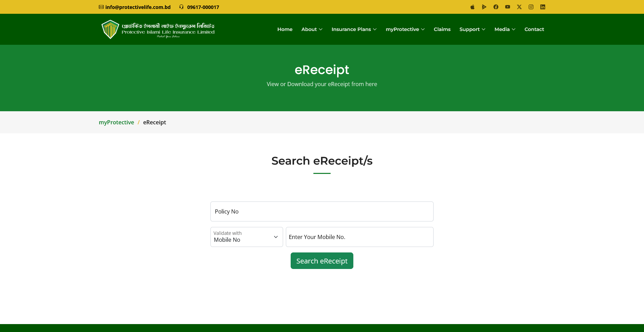Open the Validate with Mobile No dropdown
The image size is (644, 332).
point(247,237)
